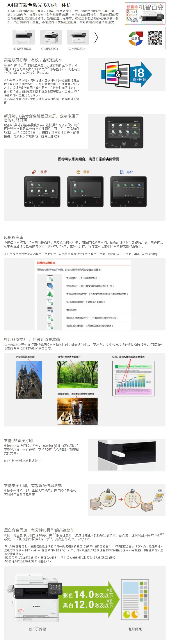Click the QR code beside 佳服务
The height and width of the screenshot is (644, 169).
(x=154, y=38)
